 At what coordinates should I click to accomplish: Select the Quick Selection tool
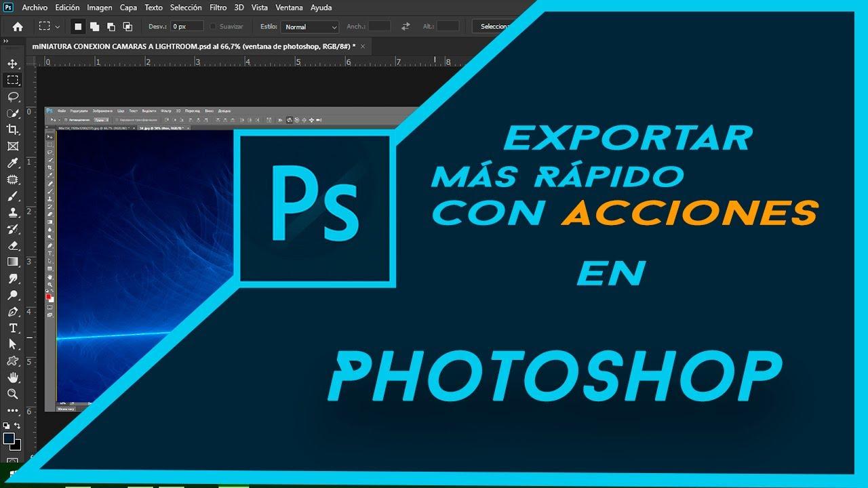[x=12, y=113]
